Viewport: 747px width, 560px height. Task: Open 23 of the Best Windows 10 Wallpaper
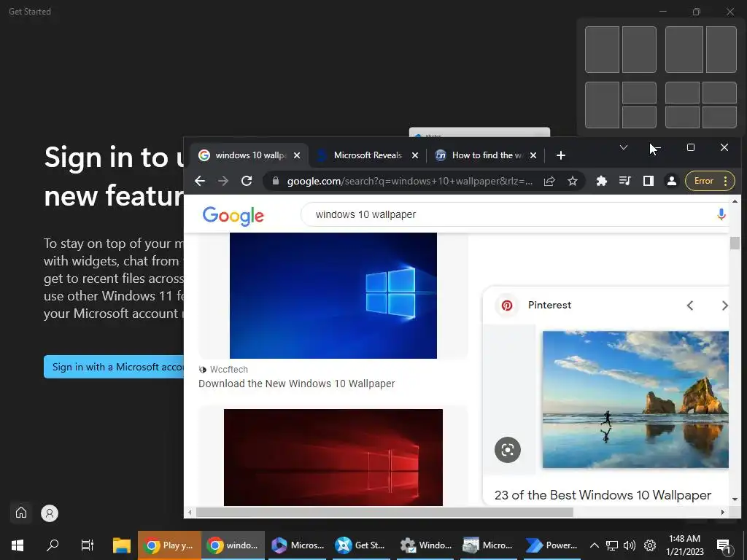click(603, 495)
